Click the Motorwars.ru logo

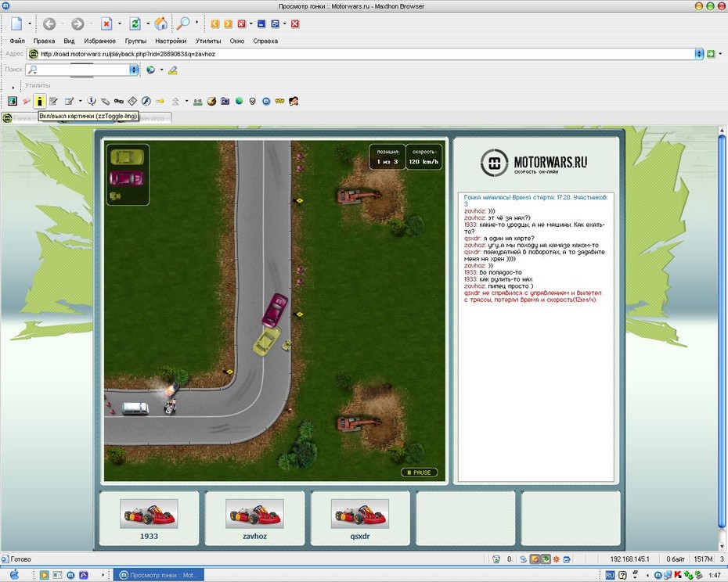coord(534,163)
